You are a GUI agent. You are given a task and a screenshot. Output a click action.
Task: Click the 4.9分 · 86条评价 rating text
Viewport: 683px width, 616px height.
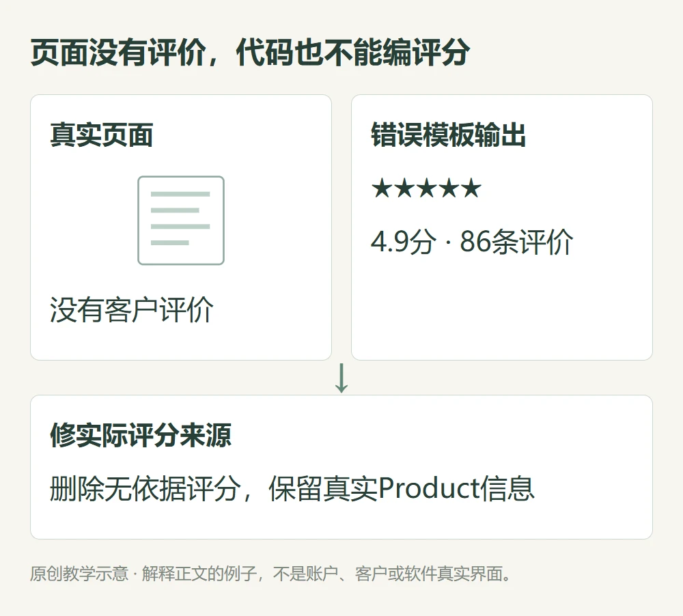tap(472, 241)
